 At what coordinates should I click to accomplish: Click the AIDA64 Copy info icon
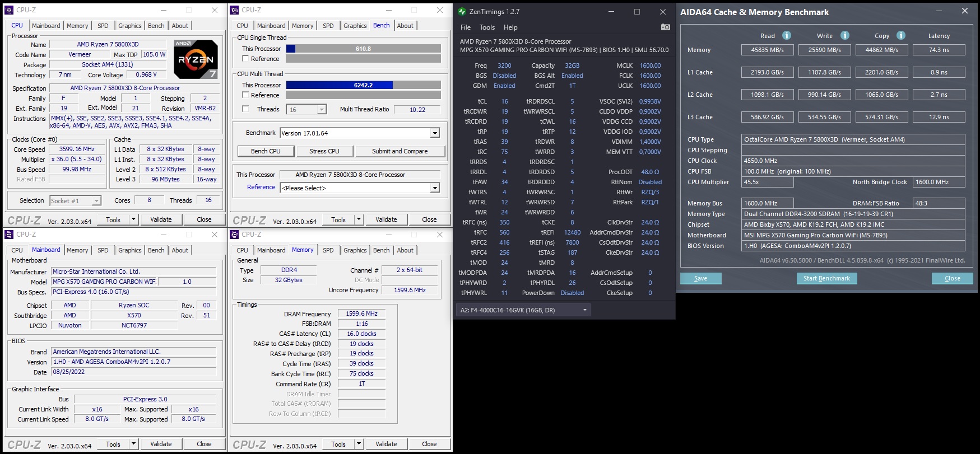(x=901, y=35)
